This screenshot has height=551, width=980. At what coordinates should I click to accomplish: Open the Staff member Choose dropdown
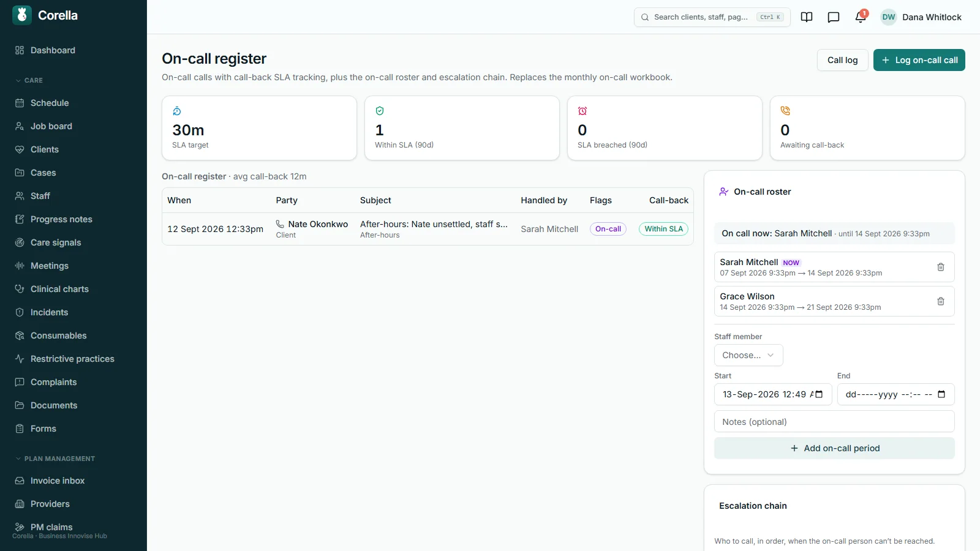pos(748,355)
